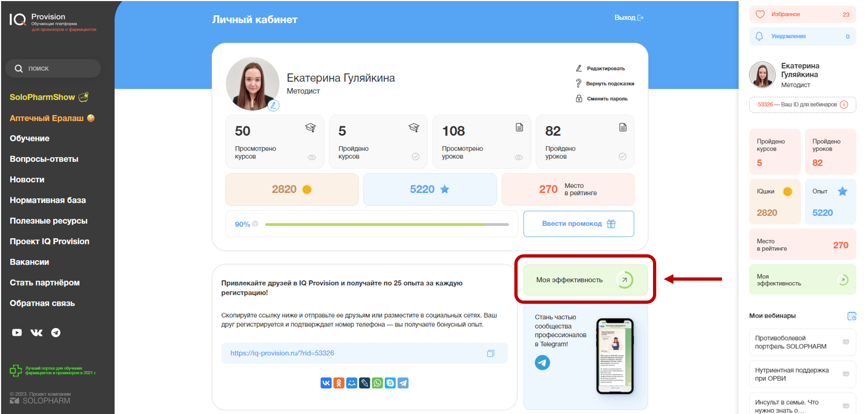Viewport: 868px width, 414px height.
Task: Click Сменить пароль
Action: coord(602,98)
